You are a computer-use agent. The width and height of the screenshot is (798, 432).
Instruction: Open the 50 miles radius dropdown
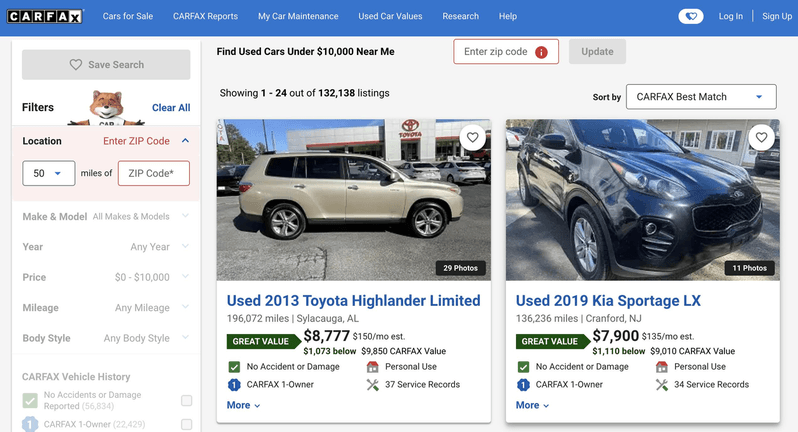pyautogui.click(x=47, y=173)
